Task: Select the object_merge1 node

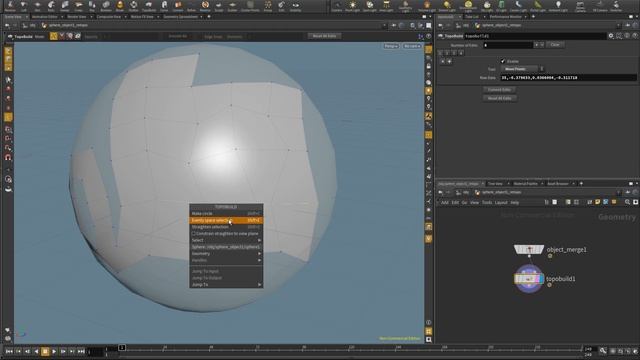Action: [x=529, y=249]
